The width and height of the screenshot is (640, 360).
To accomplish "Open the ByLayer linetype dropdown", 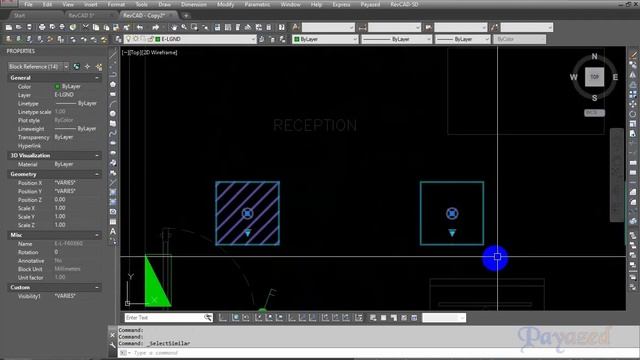I will click(429, 39).
